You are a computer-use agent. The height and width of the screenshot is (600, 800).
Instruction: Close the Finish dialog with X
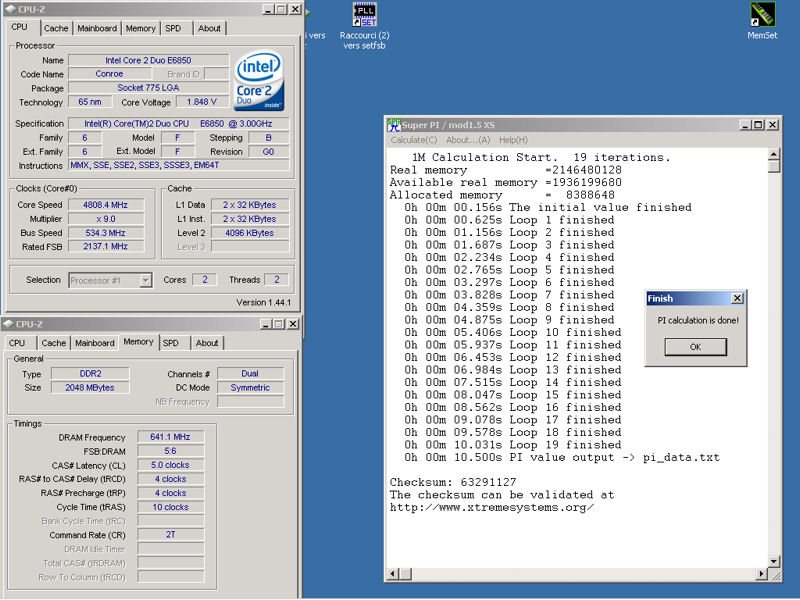point(737,298)
